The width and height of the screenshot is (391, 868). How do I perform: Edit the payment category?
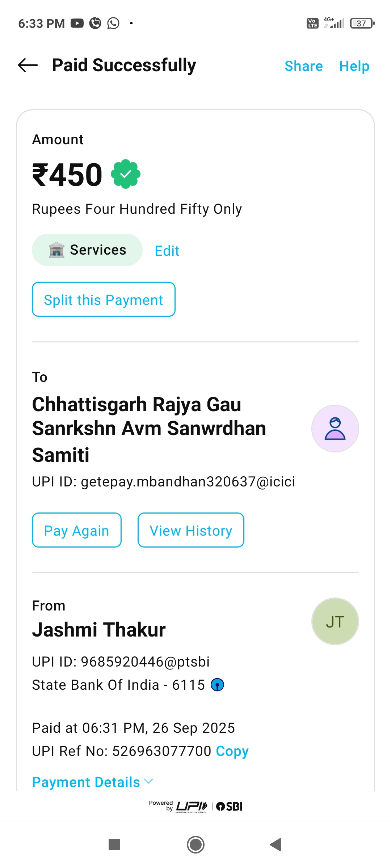167,251
